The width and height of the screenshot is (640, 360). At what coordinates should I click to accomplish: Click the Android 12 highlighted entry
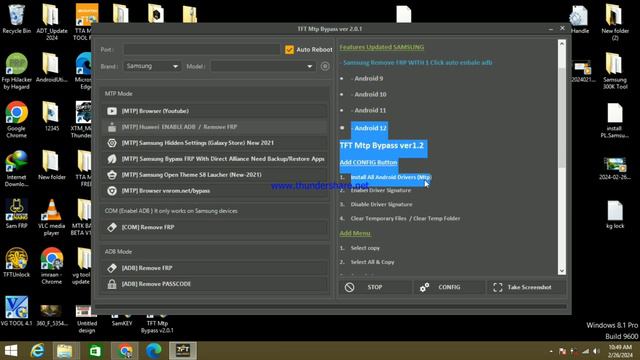369,128
